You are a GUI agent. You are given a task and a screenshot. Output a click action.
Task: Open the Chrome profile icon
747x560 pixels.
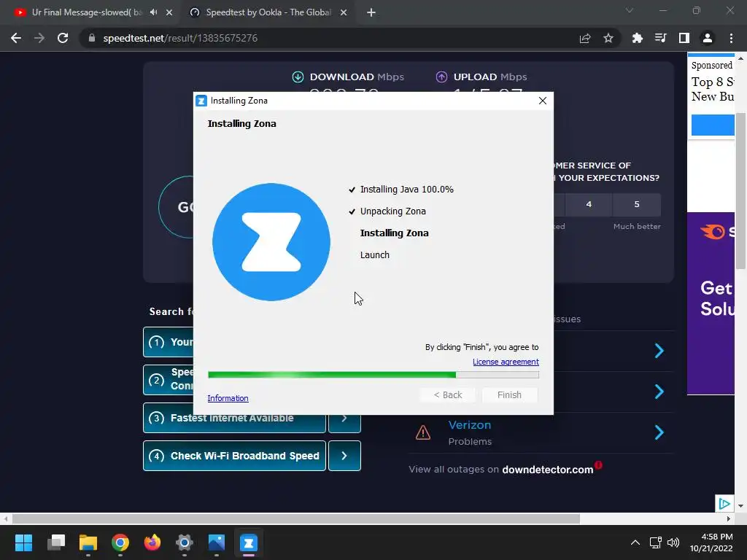pos(708,38)
